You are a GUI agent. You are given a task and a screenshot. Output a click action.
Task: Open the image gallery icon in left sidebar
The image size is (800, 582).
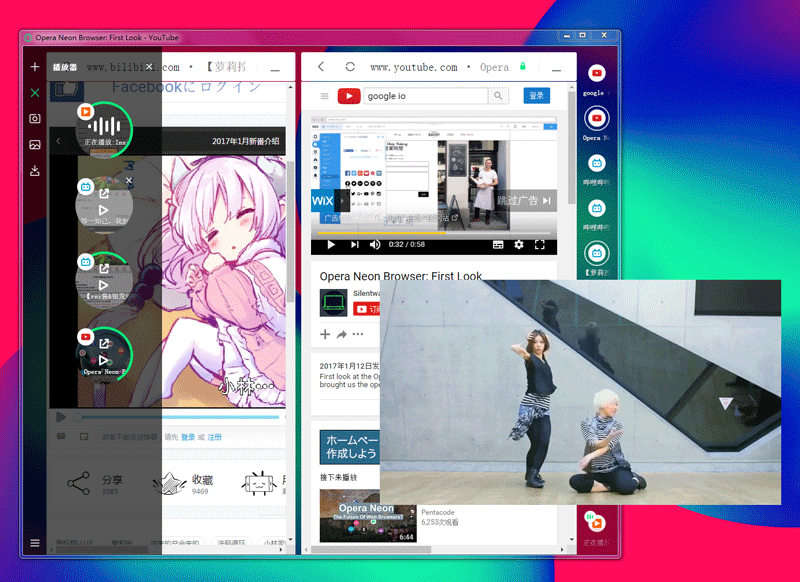click(x=35, y=145)
